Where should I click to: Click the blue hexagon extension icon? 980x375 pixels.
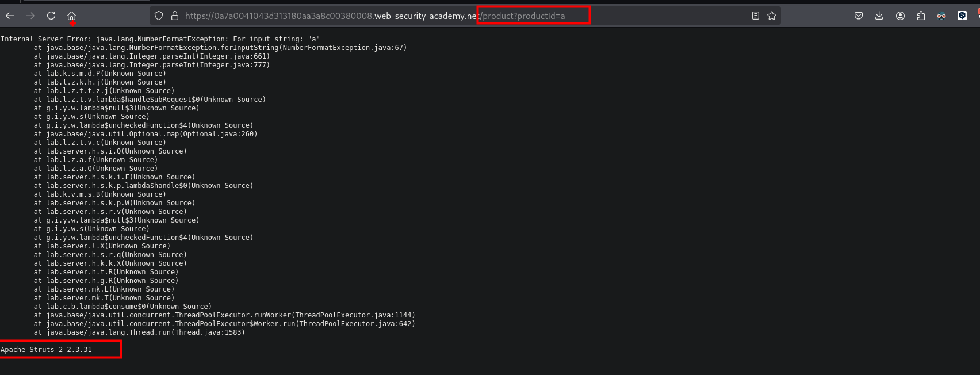point(962,16)
